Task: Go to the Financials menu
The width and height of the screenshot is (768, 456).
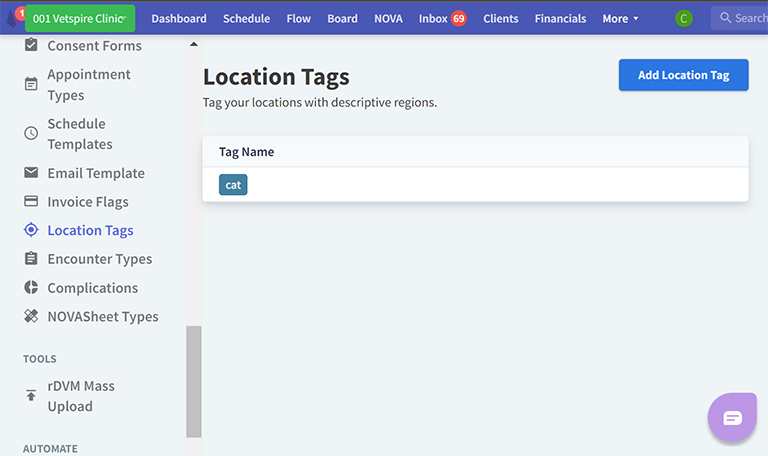Action: tap(560, 18)
